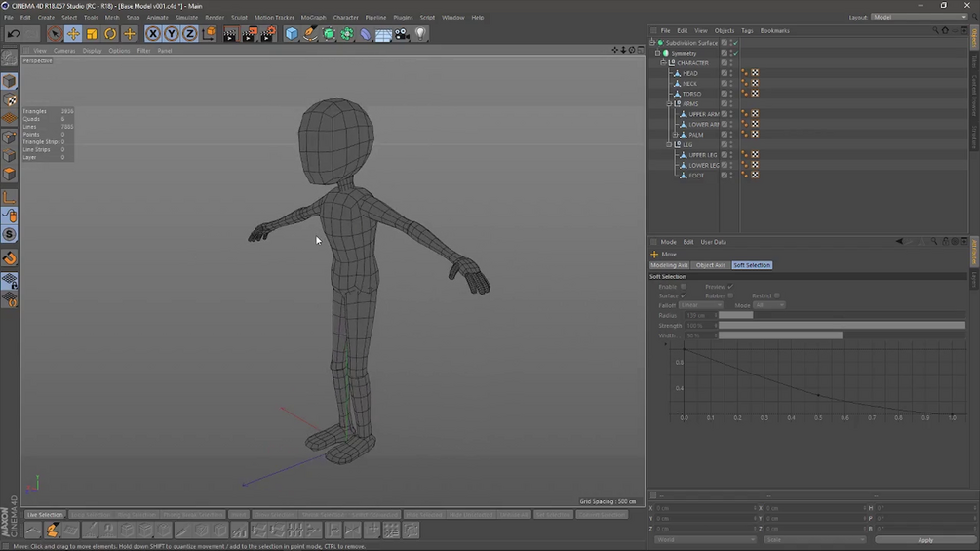The image size is (980, 551).
Task: Click the Camera object icon
Action: tap(402, 34)
